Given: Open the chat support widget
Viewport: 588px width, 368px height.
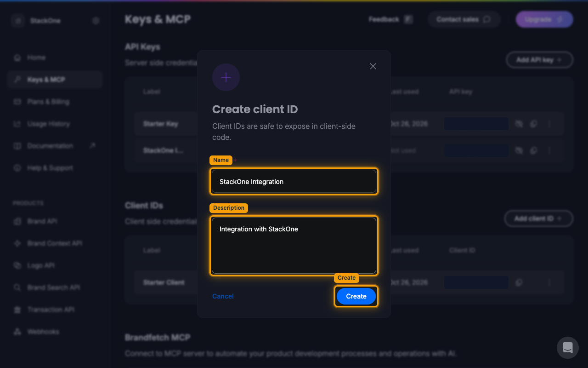Looking at the screenshot, I should coord(568,348).
